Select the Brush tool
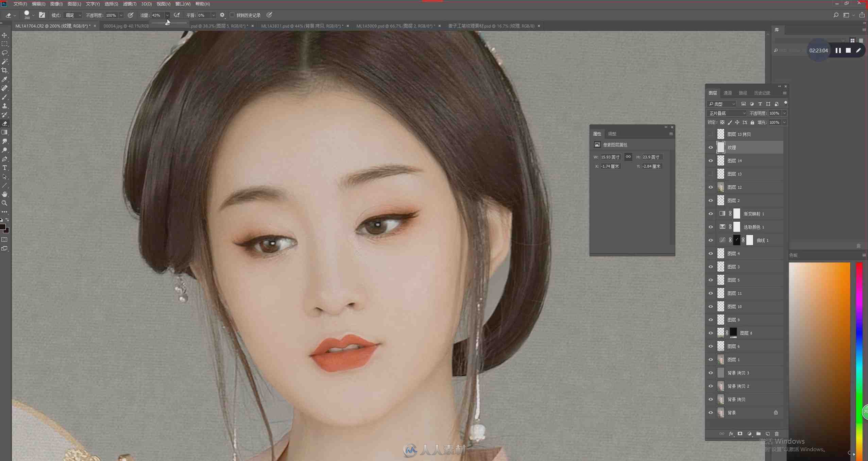The image size is (868, 461). [x=4, y=97]
